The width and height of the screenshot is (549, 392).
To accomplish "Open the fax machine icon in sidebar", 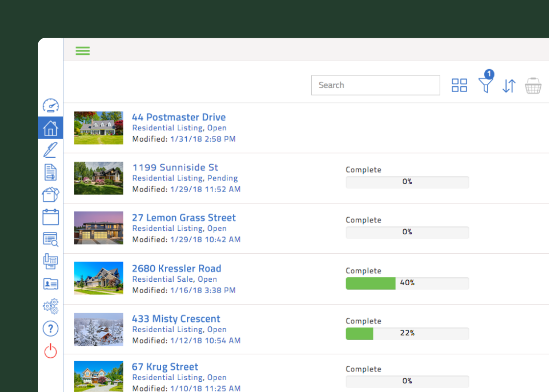I will [x=50, y=262].
